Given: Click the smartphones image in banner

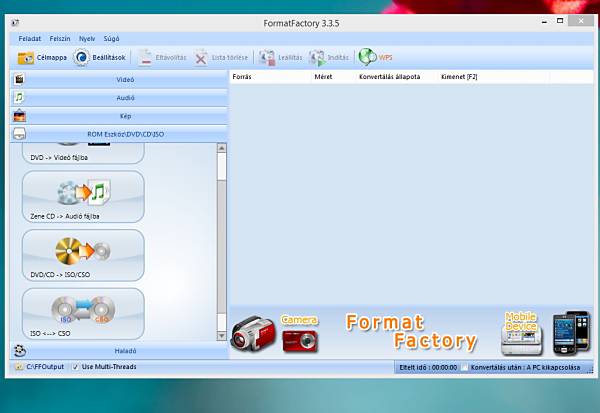Looking at the screenshot, I should [x=571, y=332].
